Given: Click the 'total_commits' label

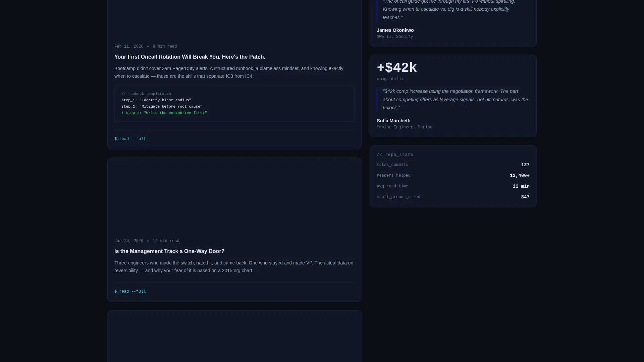Looking at the screenshot, I should [x=392, y=165].
